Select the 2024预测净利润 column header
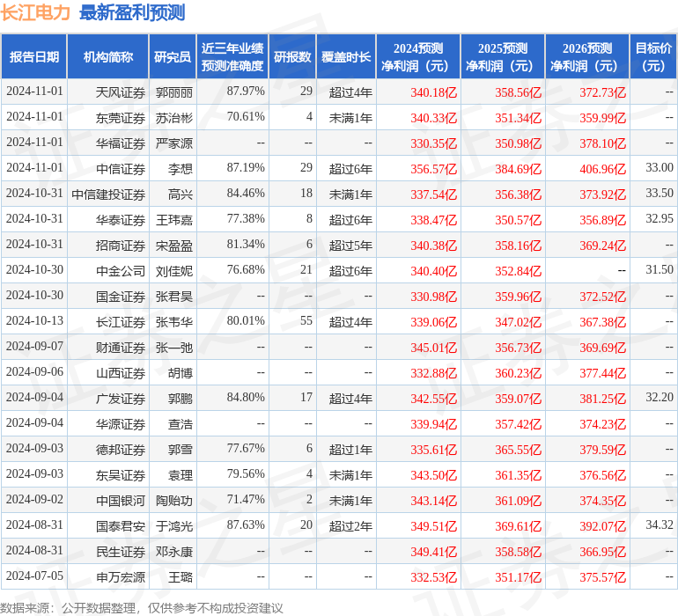This screenshot has height=616, width=678. (x=418, y=56)
